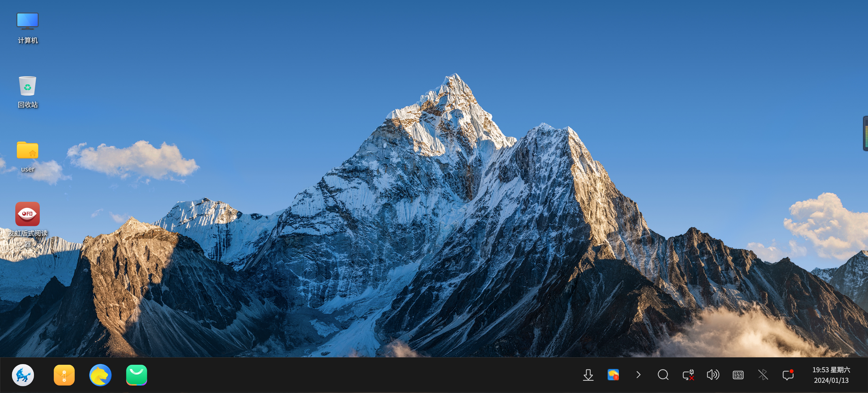This screenshot has width=868, height=393.
Task: Open the yellow lion browser icon
Action: tap(100, 375)
